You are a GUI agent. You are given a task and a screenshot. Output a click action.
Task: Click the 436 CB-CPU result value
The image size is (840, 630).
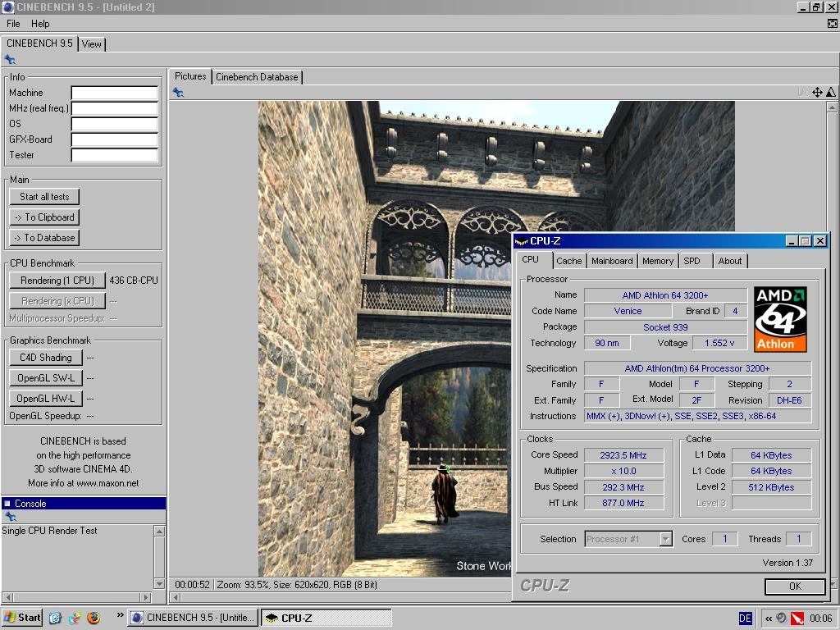pyautogui.click(x=134, y=281)
